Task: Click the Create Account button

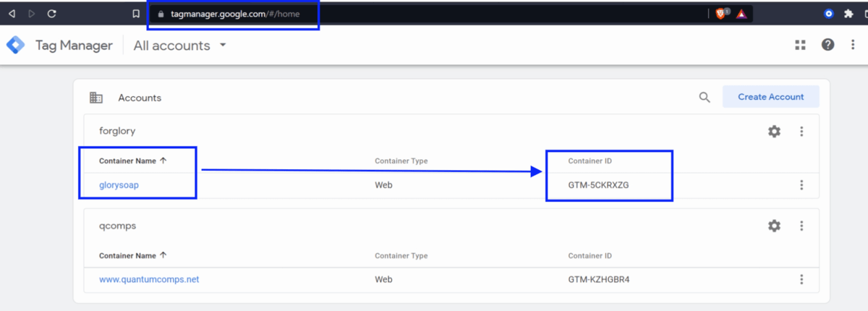Action: point(770,97)
